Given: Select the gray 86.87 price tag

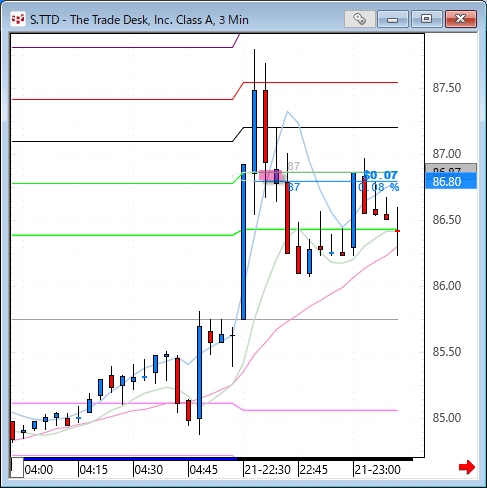Looking at the screenshot, I should [x=451, y=169].
